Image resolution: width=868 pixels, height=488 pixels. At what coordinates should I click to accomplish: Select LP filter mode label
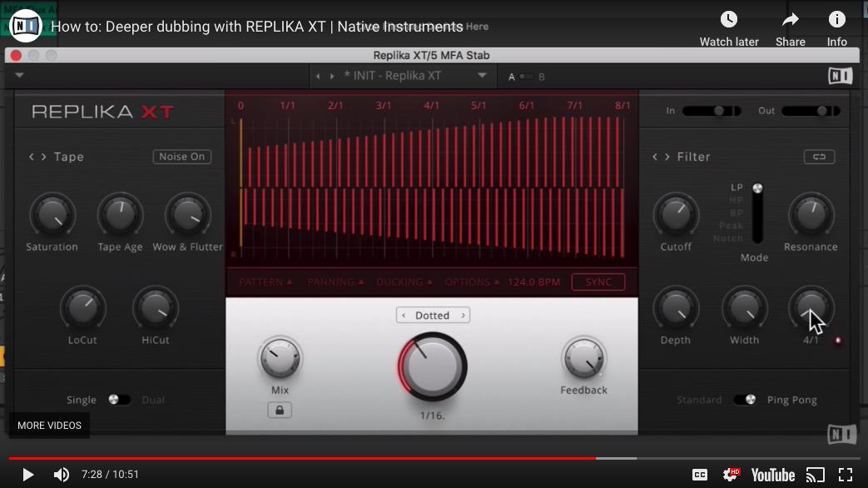pyautogui.click(x=737, y=187)
